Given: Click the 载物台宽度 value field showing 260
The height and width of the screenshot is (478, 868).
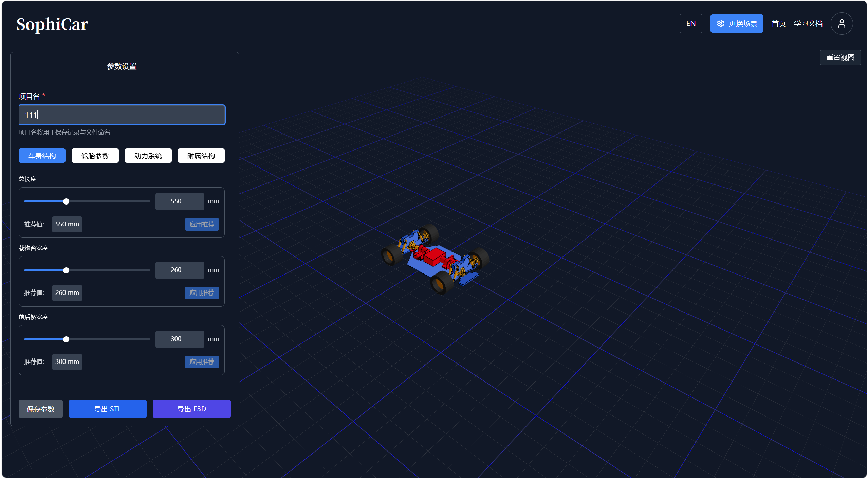Looking at the screenshot, I should 180,270.
